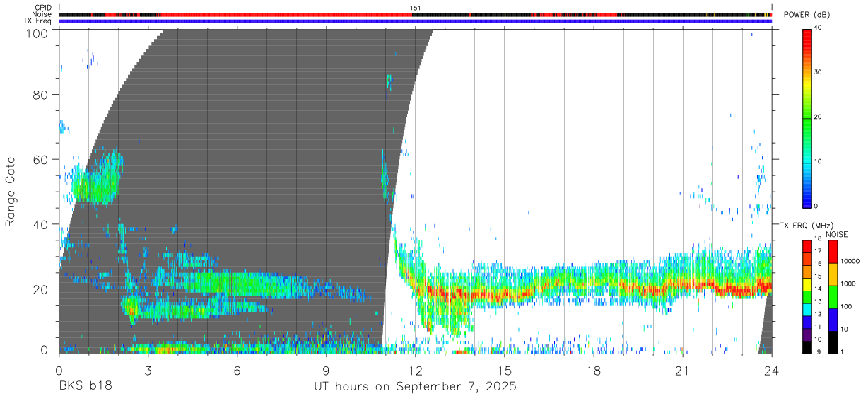Click the 14 tick on TX FRQ legend
The width and height of the screenshot is (868, 401).
pyautogui.click(x=818, y=289)
